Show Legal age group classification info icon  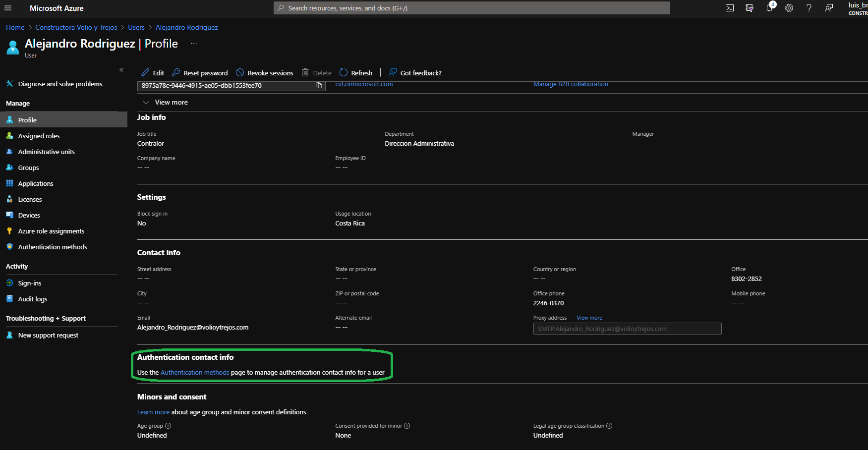(609, 426)
